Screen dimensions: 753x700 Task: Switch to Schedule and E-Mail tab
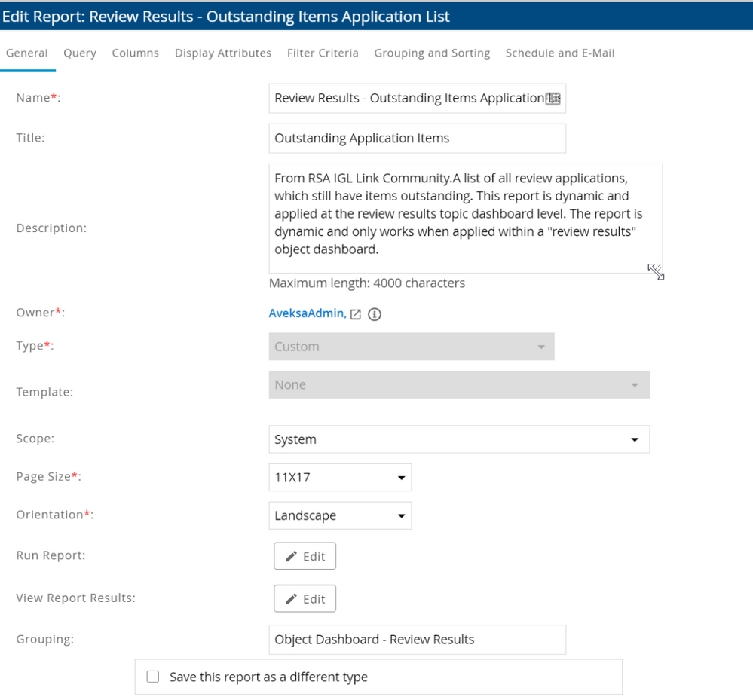click(560, 53)
